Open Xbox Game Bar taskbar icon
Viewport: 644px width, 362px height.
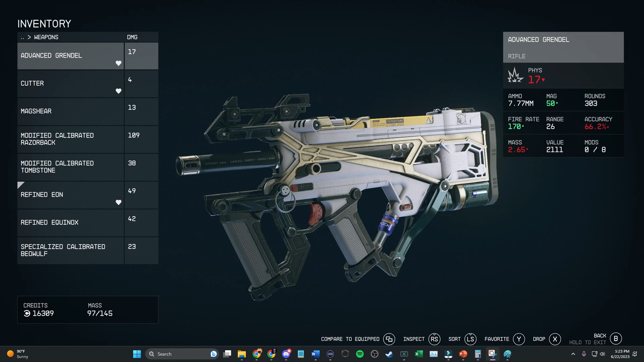pos(404,354)
